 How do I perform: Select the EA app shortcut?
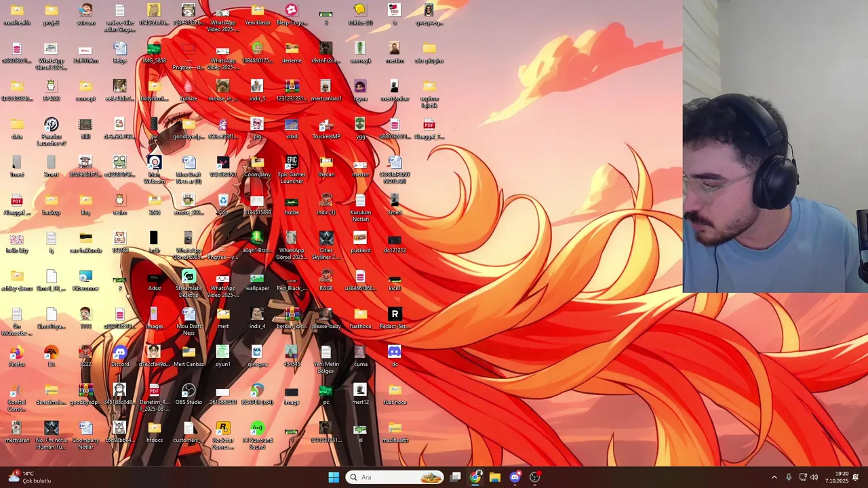(51, 356)
